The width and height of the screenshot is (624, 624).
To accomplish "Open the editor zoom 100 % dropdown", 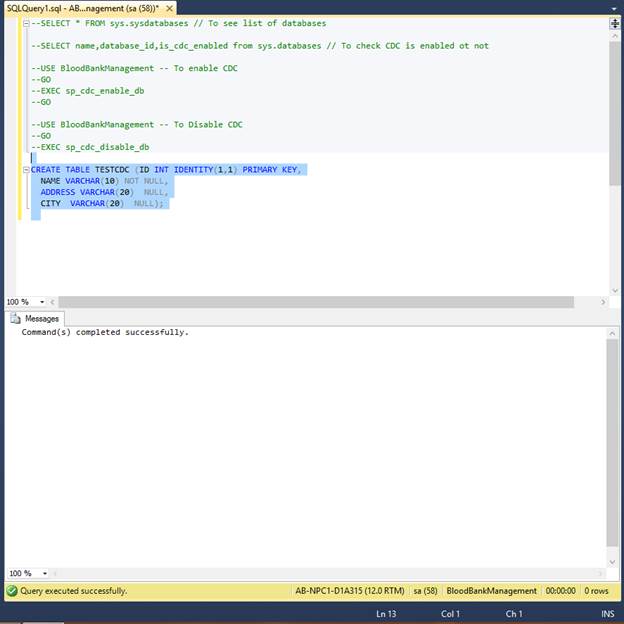I will pos(42,302).
